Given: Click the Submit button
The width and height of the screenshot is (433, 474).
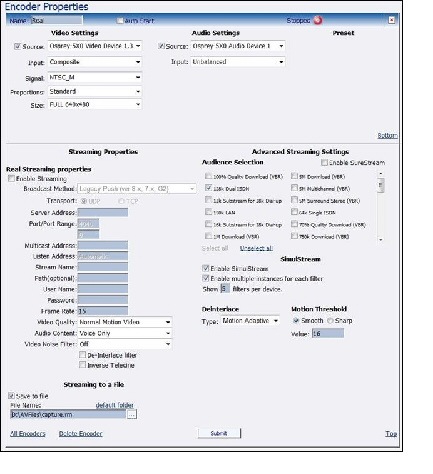Looking at the screenshot, I should [219, 433].
